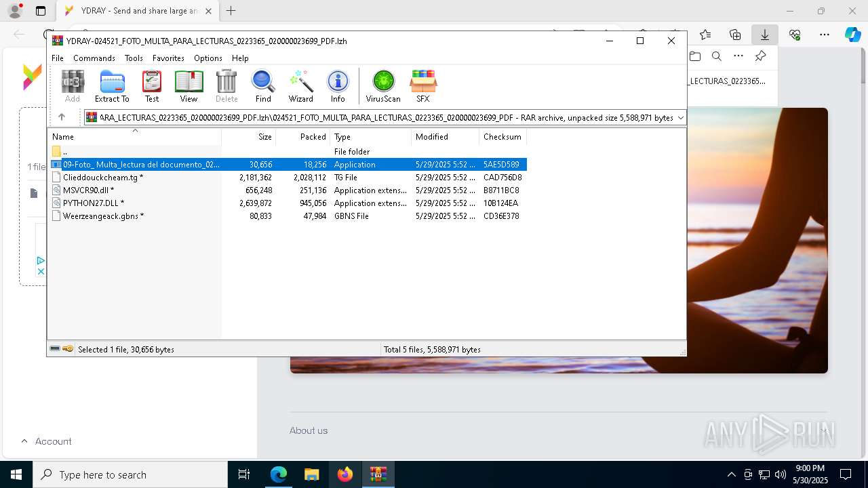Expand the Account section in YDRAY
Viewport: 868px width, 488px height.
coord(46,441)
